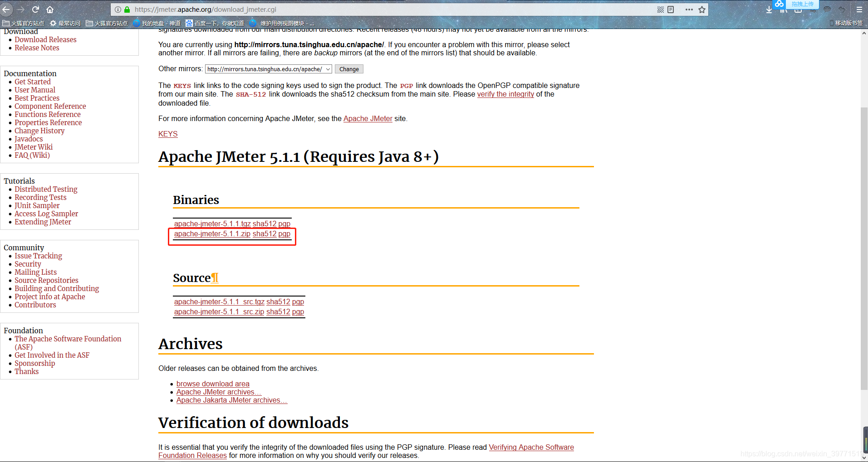Open sha512 link for apache-jmeter-5.1.1.zip

265,234
